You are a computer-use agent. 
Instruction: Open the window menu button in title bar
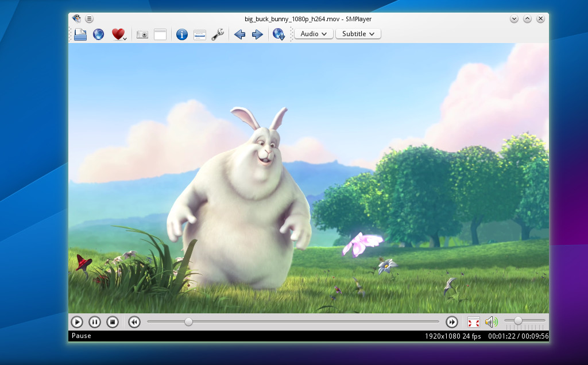click(89, 18)
